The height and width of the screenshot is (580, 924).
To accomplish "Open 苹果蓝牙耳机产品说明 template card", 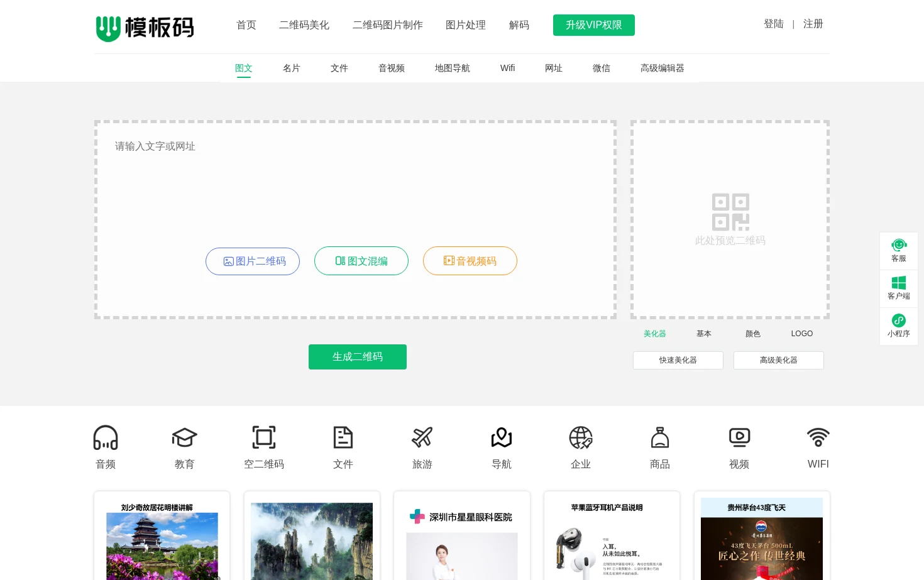I will (612, 536).
